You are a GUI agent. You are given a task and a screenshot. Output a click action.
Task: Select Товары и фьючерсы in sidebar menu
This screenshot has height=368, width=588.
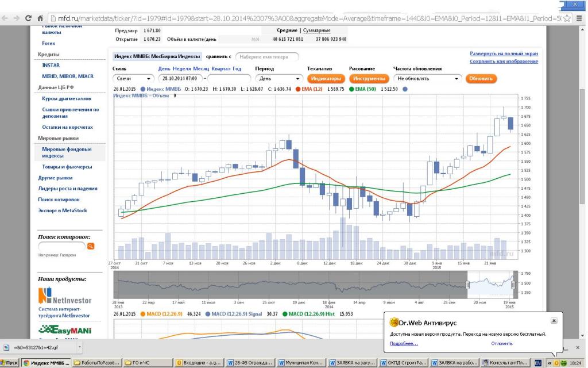click(x=67, y=167)
